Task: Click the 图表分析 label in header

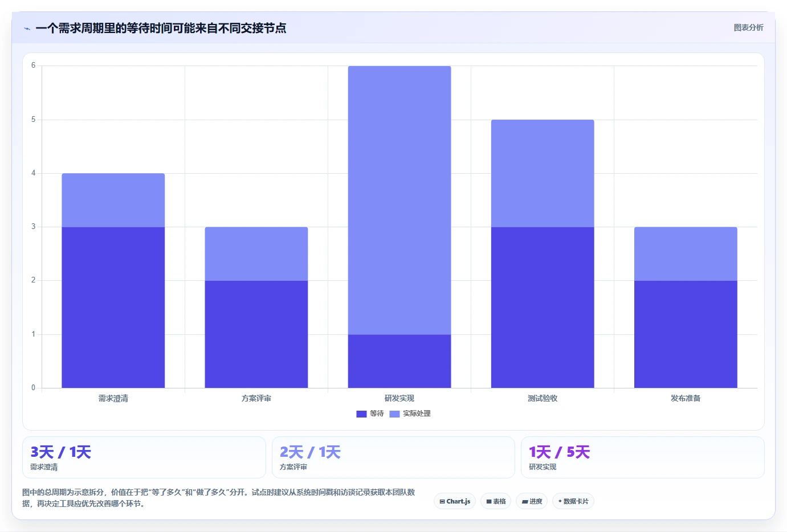Action: [748, 27]
